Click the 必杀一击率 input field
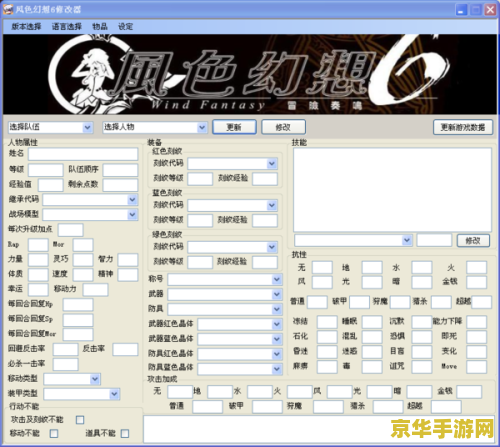The height and width of the screenshot is (447, 500). click(66, 364)
